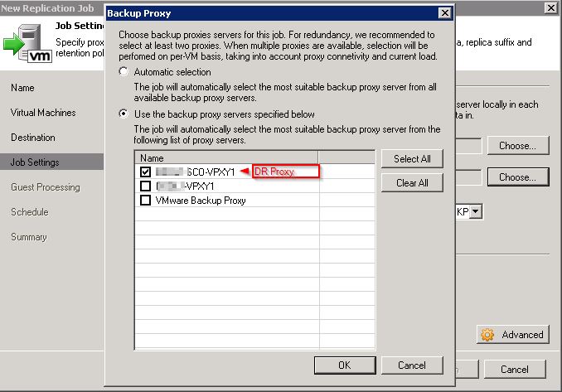
Task: Select the Job Settings step
Action: 52,162
